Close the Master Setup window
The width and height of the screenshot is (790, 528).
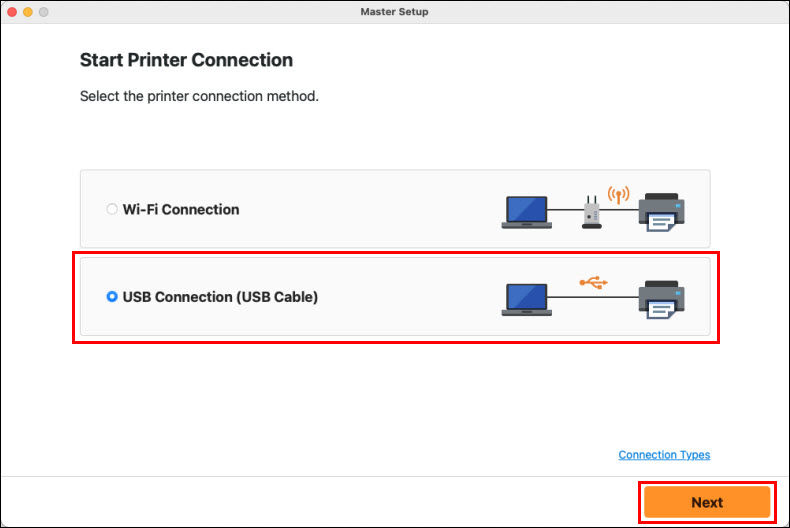pyautogui.click(x=12, y=12)
